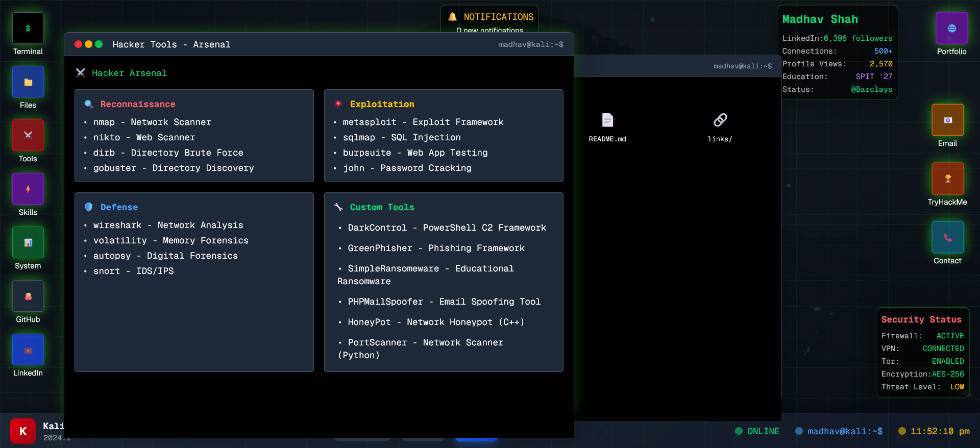
Task: Open the Portfolio globe icon
Action: (x=951, y=28)
